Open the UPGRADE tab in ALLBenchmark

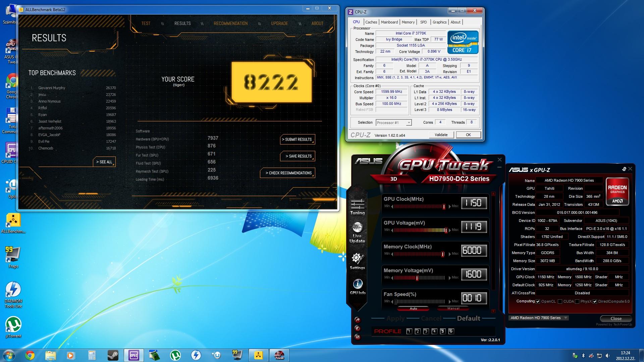tap(279, 23)
